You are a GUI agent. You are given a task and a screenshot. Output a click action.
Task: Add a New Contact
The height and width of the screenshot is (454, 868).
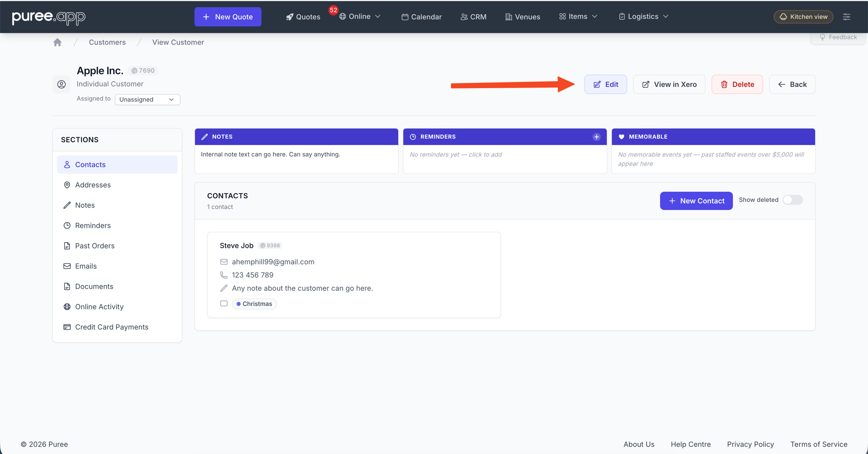pos(696,201)
